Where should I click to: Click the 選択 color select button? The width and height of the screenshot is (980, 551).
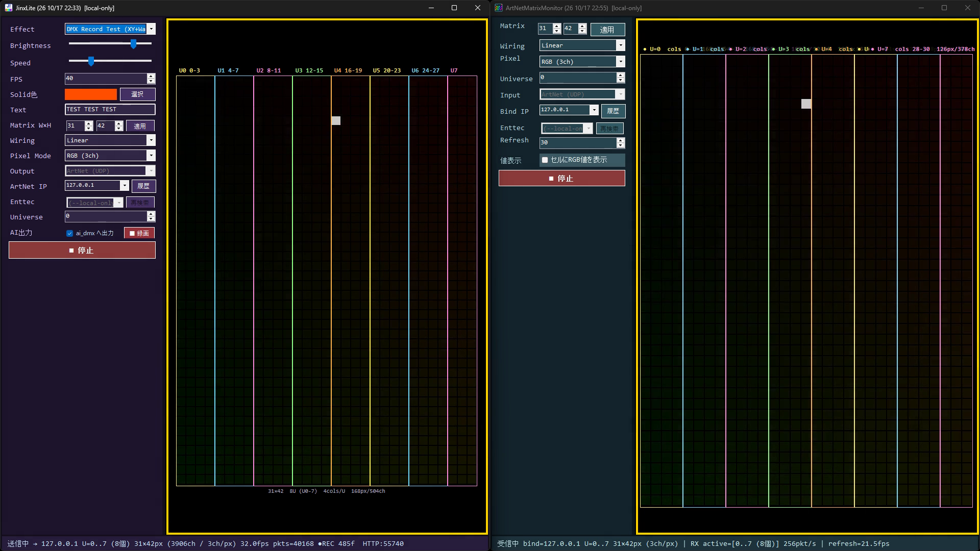click(137, 94)
